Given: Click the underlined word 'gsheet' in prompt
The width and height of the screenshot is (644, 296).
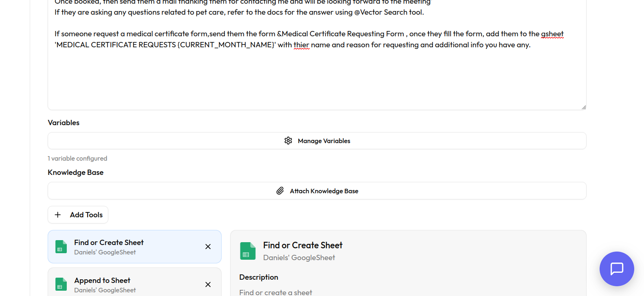Looking at the screenshot, I should (x=552, y=34).
